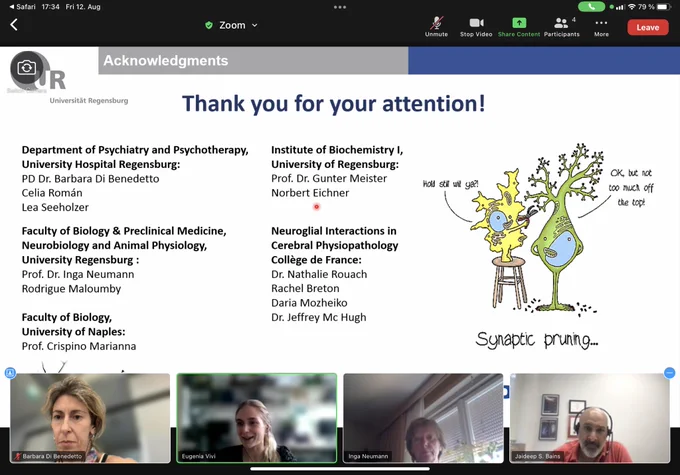
Task: Open Share Content
Action: coord(519,26)
